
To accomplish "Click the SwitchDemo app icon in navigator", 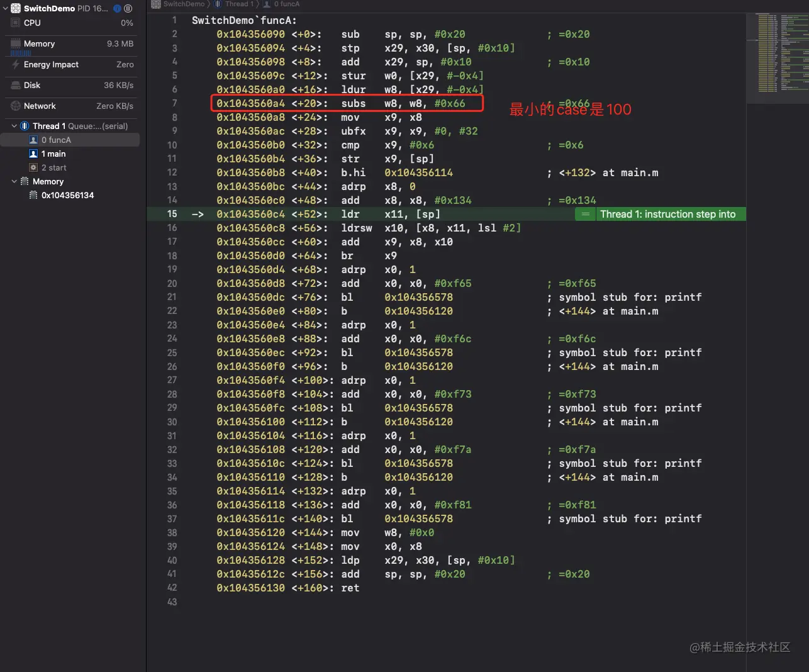I will click(16, 8).
